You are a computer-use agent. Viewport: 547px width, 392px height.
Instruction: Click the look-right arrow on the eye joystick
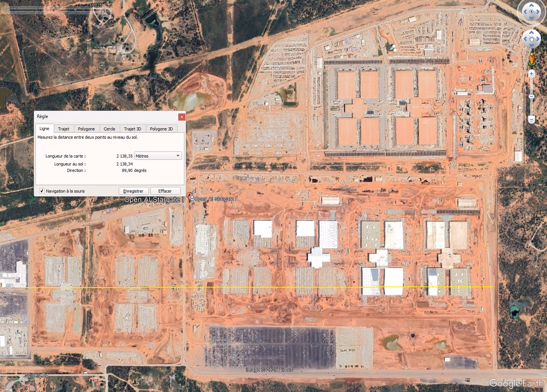[538, 12]
